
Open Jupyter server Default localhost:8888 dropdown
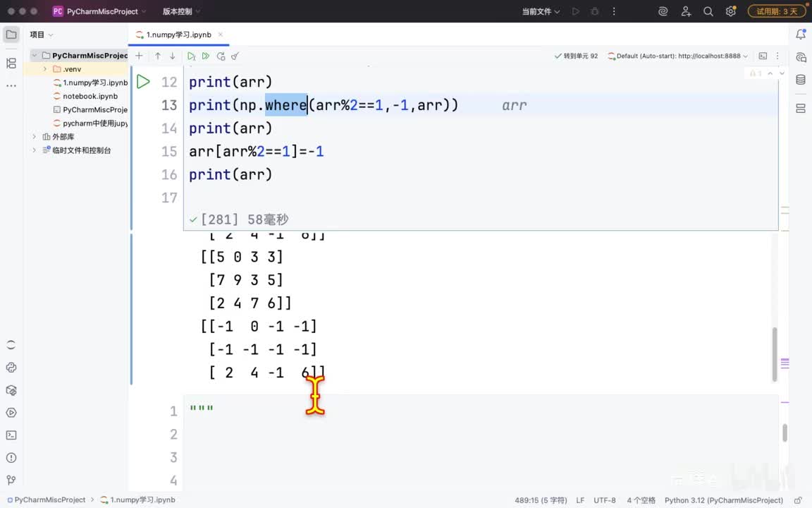pyautogui.click(x=678, y=56)
